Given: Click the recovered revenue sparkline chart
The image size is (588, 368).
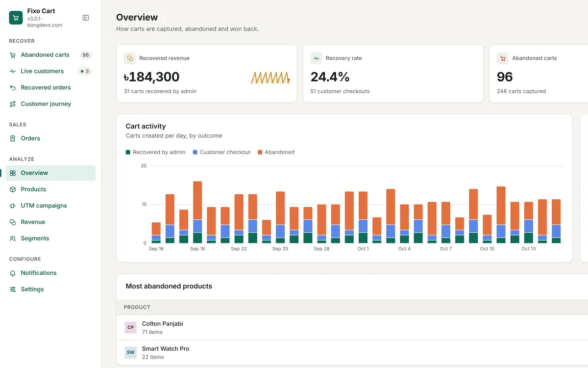Looking at the screenshot, I should pos(270,78).
